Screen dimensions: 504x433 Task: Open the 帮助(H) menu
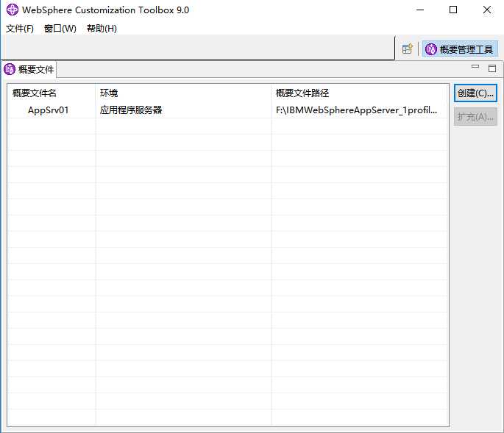tap(102, 29)
